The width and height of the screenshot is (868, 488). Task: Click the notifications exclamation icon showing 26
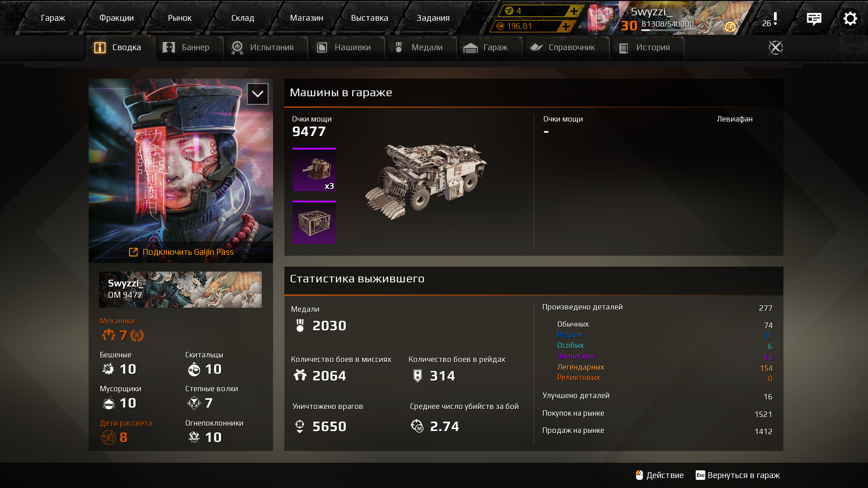tap(770, 19)
